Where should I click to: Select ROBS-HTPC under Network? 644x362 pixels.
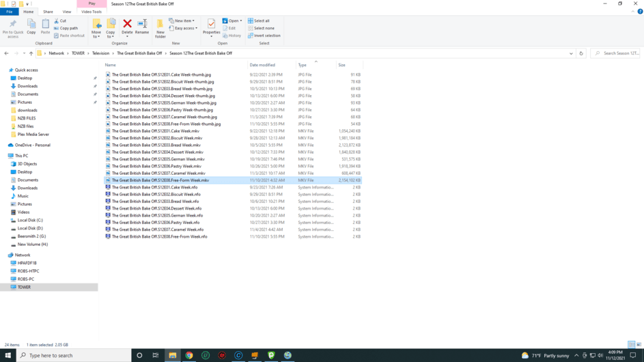pyautogui.click(x=28, y=271)
